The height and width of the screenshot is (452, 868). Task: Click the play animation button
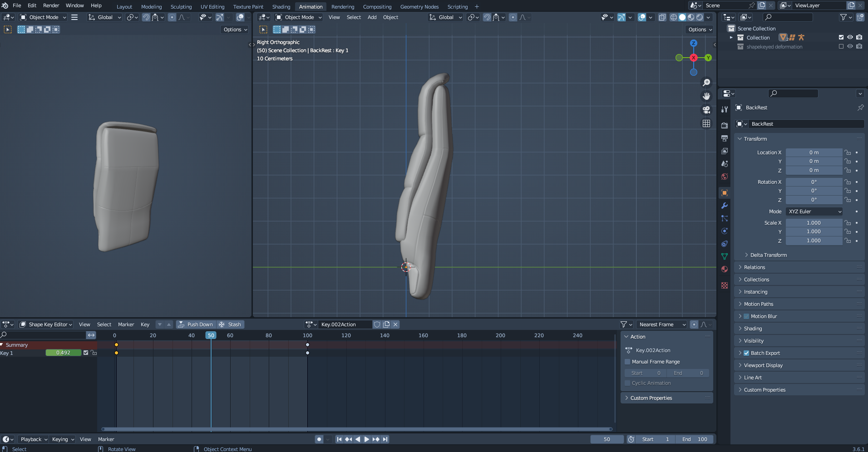tap(367, 439)
